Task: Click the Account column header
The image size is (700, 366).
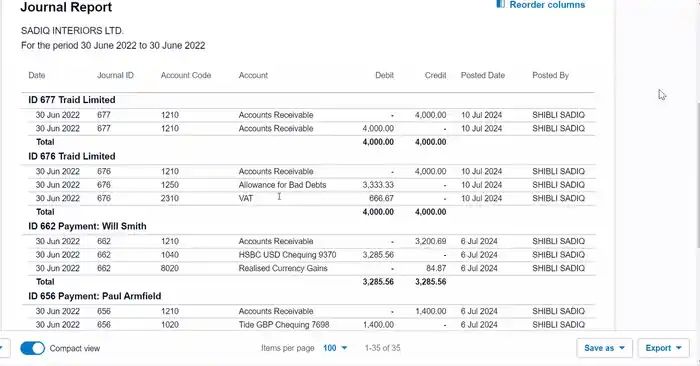Action: tap(253, 75)
